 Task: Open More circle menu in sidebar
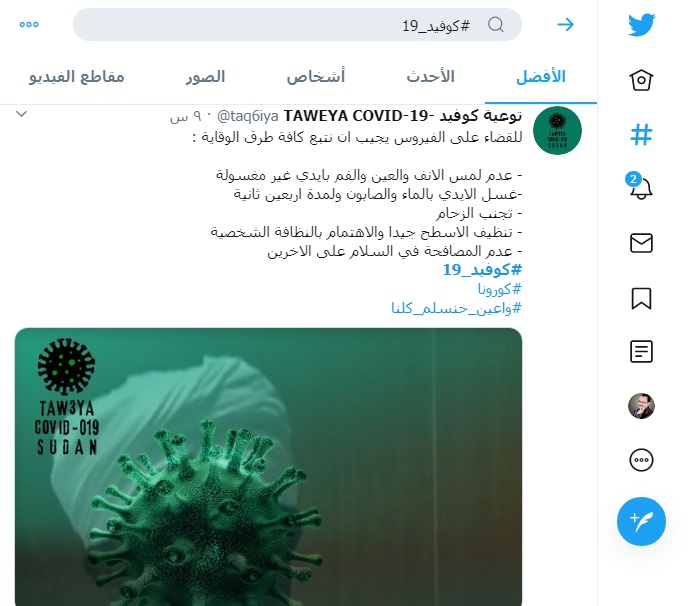(641, 460)
